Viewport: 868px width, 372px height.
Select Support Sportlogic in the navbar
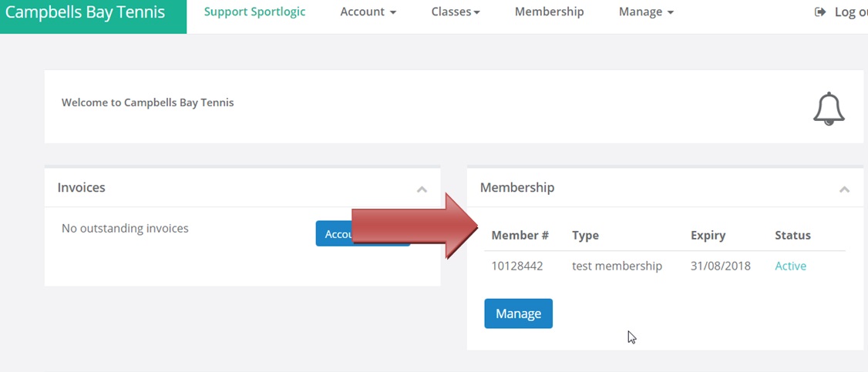tap(254, 12)
